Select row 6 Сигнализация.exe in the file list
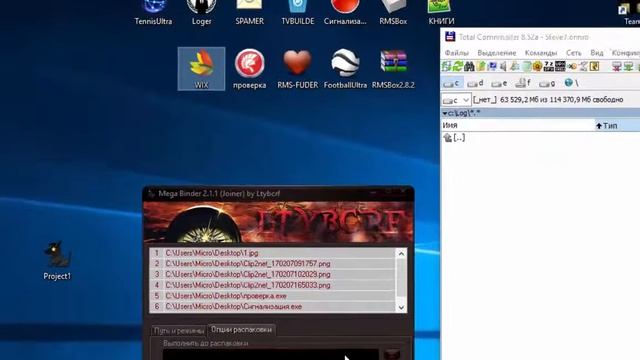The image size is (640, 360). [x=272, y=306]
